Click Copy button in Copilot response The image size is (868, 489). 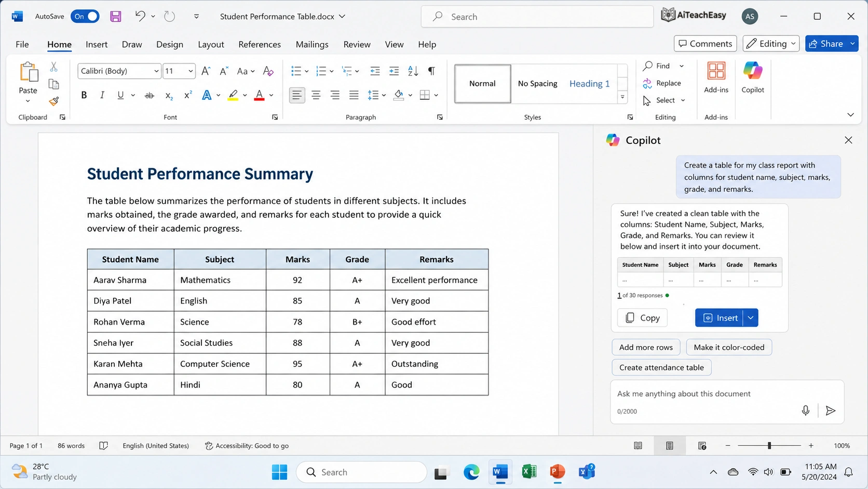[x=643, y=318]
